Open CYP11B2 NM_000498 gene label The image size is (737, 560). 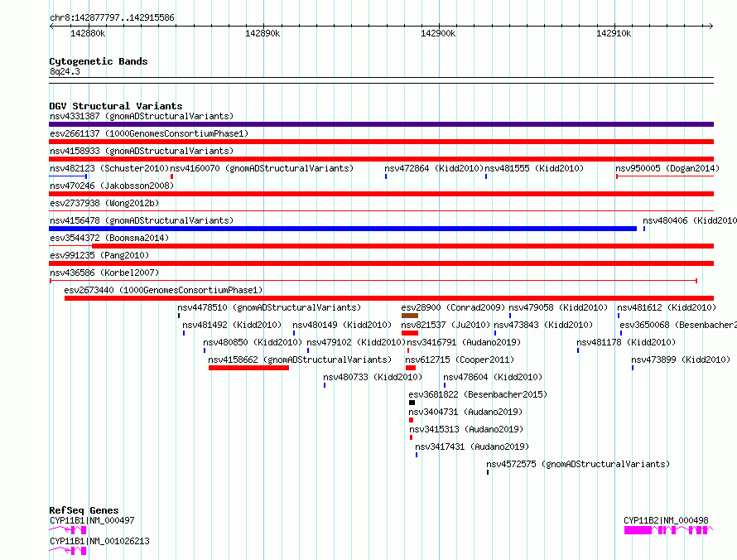[666, 520]
